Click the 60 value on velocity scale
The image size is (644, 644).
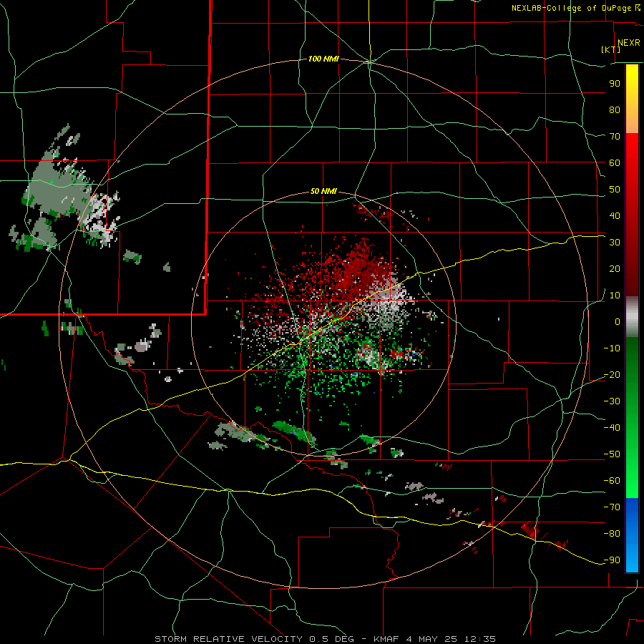(615, 163)
